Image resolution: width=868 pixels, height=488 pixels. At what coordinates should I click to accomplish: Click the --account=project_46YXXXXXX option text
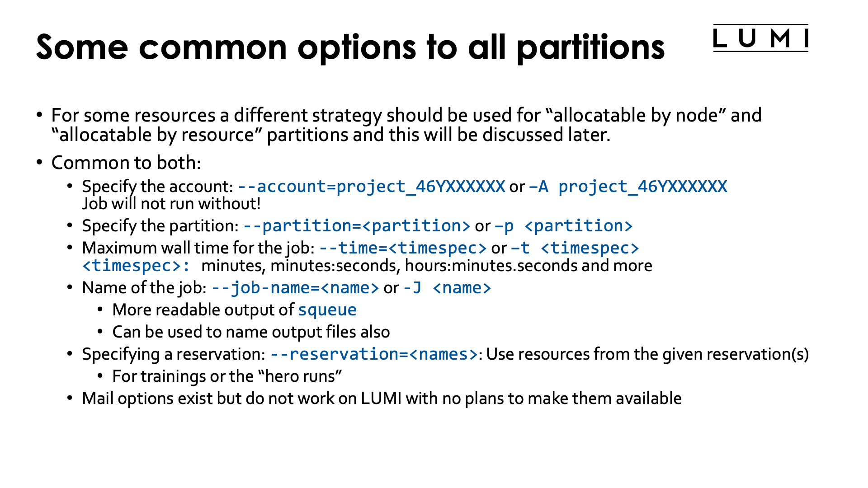point(371,187)
